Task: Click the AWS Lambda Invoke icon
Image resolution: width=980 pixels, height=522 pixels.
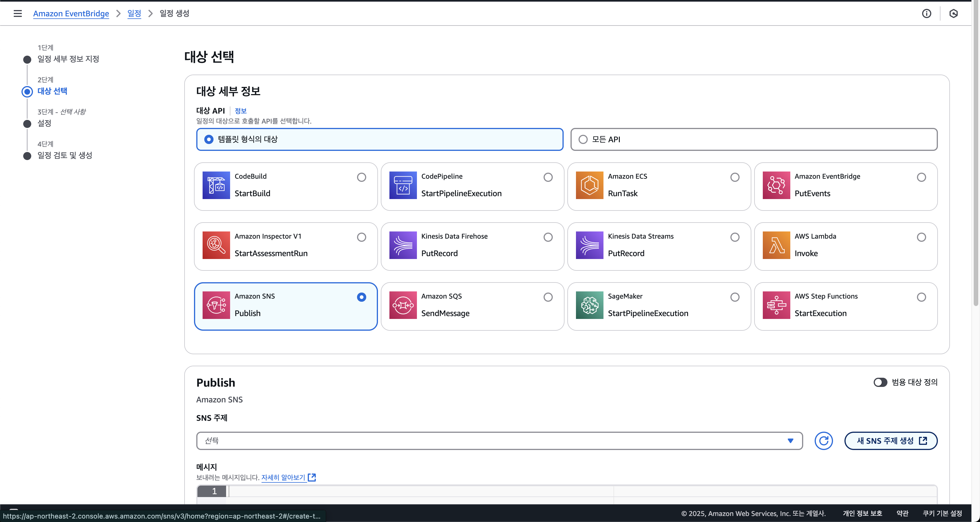Action: click(x=776, y=245)
